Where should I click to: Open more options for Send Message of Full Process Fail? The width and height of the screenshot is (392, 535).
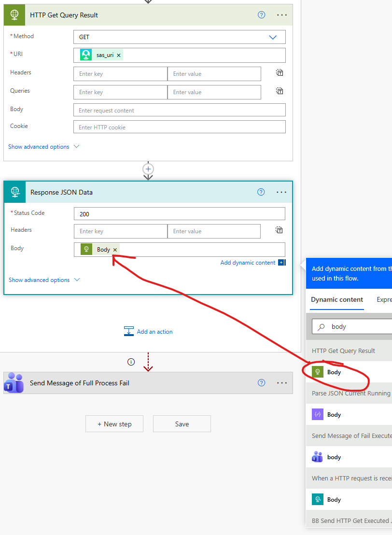(x=282, y=383)
